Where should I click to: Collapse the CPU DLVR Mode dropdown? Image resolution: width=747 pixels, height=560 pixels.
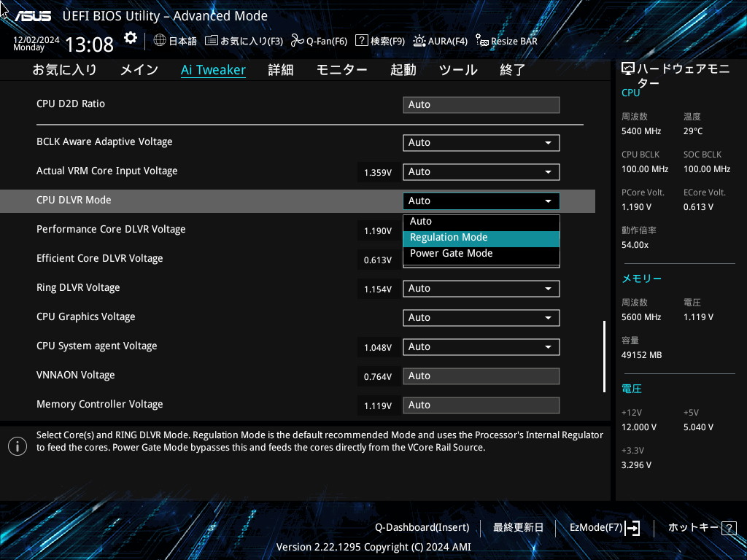point(481,201)
